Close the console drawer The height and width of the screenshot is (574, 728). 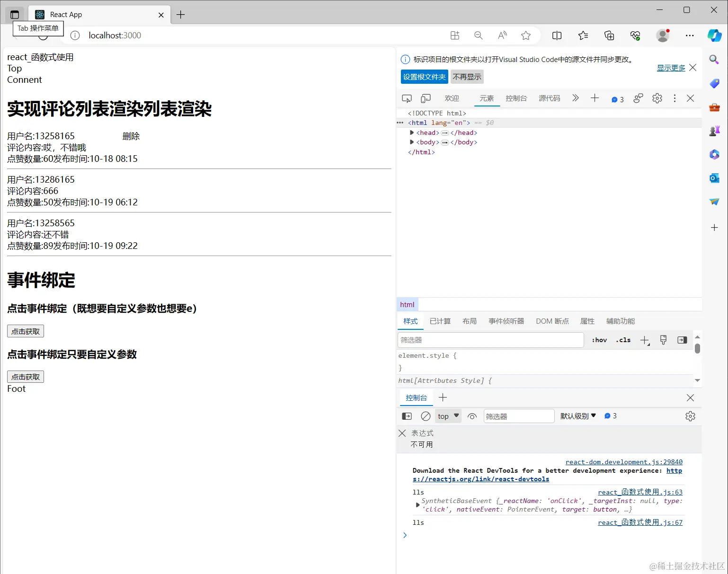[x=690, y=397]
